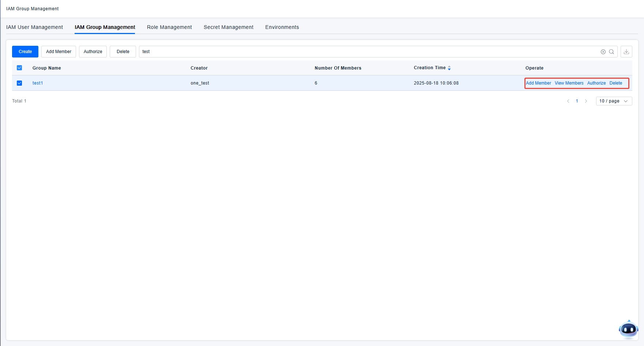Click View Members in test1 row

tap(569, 83)
